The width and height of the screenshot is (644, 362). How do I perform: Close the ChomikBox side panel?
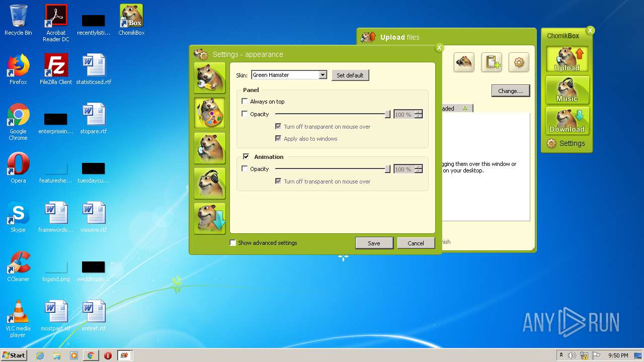[x=590, y=30]
